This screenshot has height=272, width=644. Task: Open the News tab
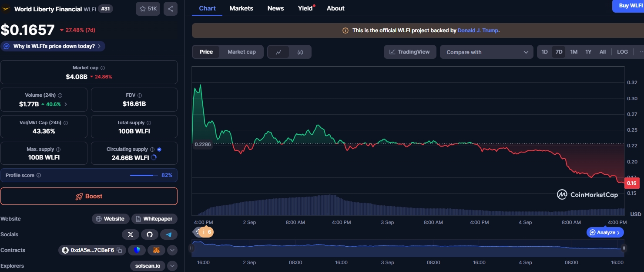[275, 8]
